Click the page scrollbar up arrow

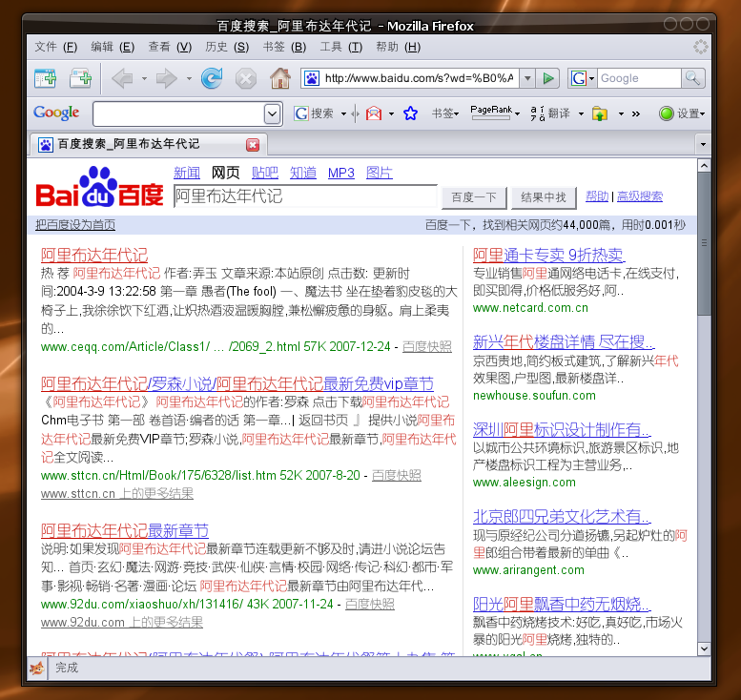704,166
